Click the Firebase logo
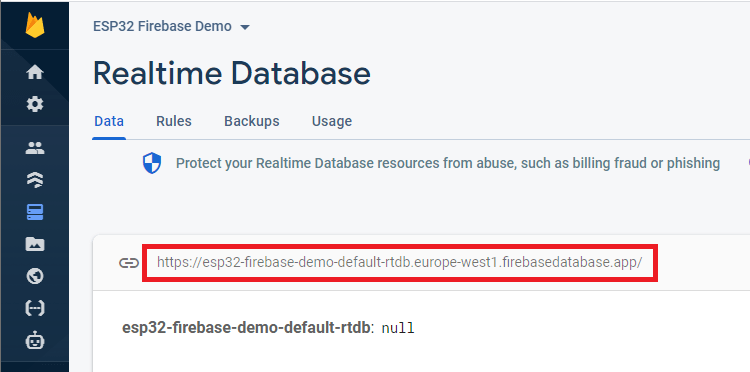 pyautogui.click(x=35, y=25)
